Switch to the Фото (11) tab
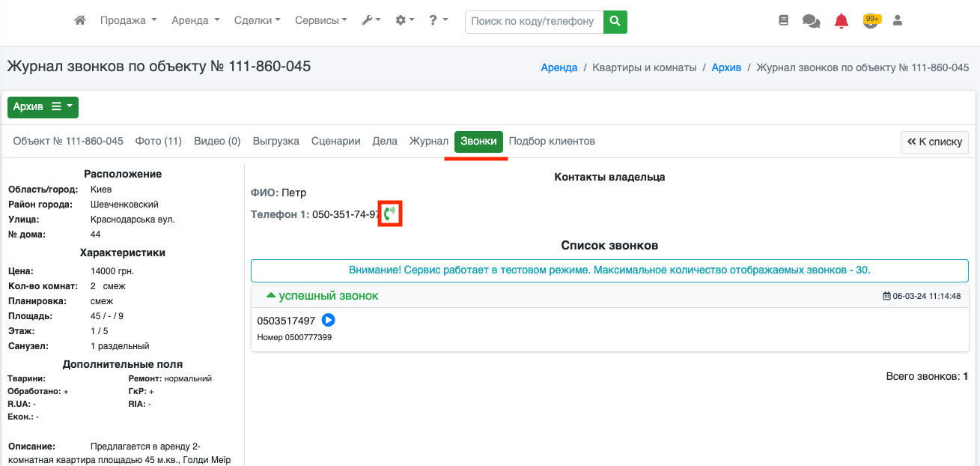 (158, 141)
